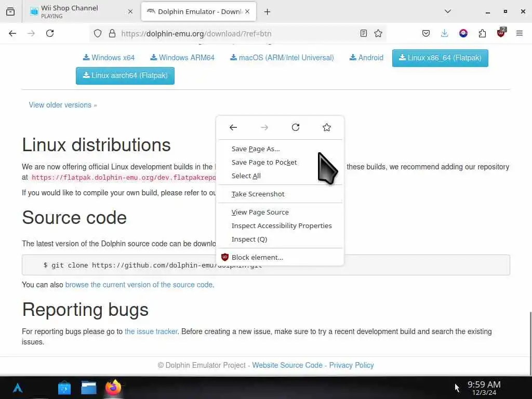Reload the page with toolbar refresh icon
Viewport: 532px width, 399px height.
tap(50, 33)
